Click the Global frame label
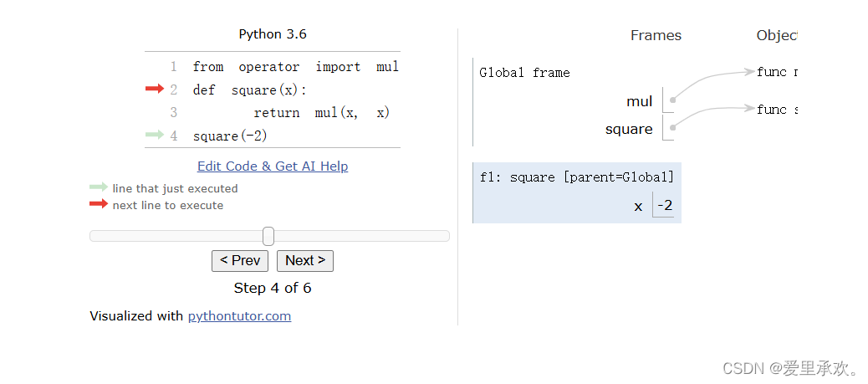The width and height of the screenshot is (868, 384). [x=525, y=73]
